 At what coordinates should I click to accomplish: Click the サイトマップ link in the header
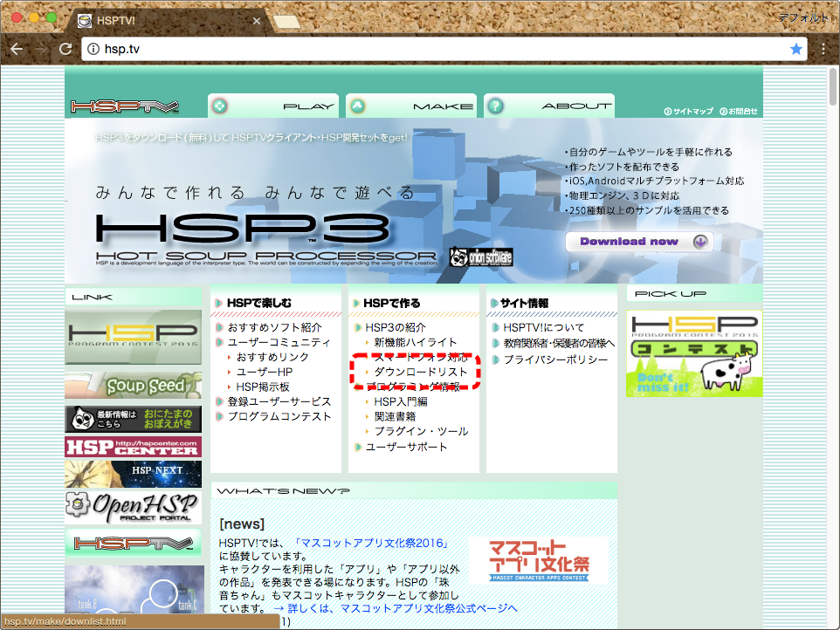[x=688, y=112]
